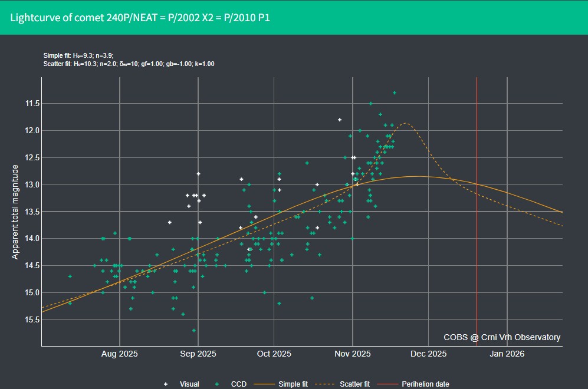Click the Dec 2025 x-axis label
The height and width of the screenshot is (389, 588).
[x=429, y=354]
